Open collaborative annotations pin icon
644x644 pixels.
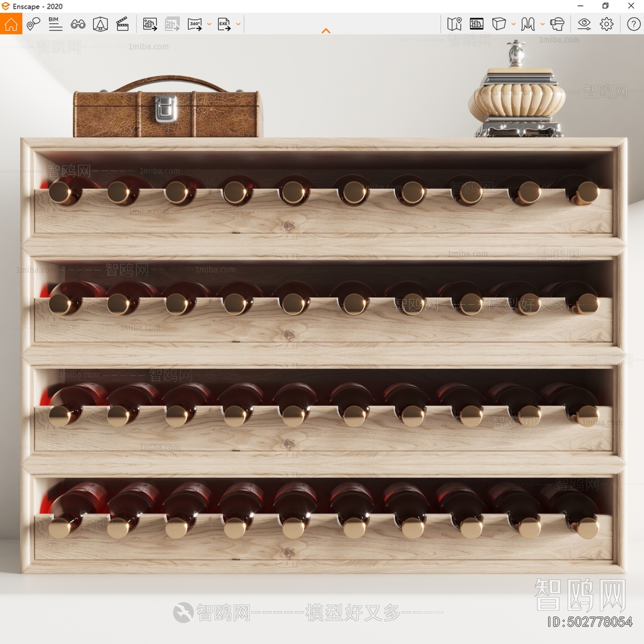pos(33,24)
